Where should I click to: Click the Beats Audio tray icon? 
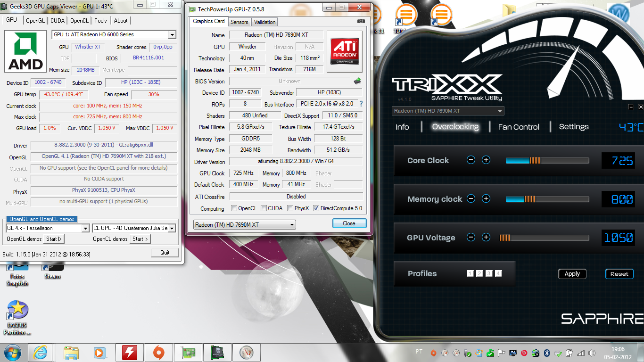click(524, 353)
